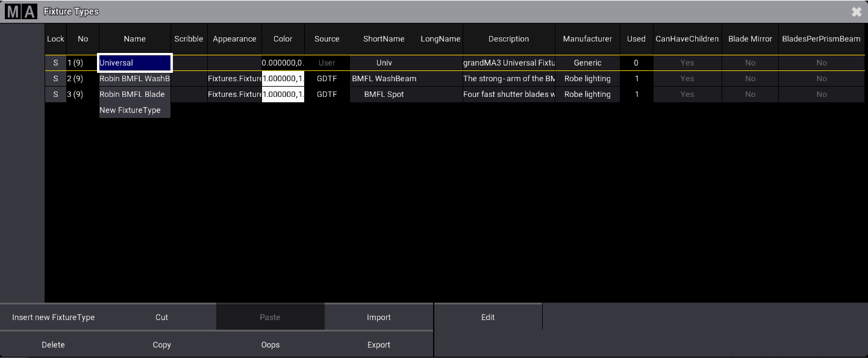Select the Scribble column header

click(x=189, y=39)
